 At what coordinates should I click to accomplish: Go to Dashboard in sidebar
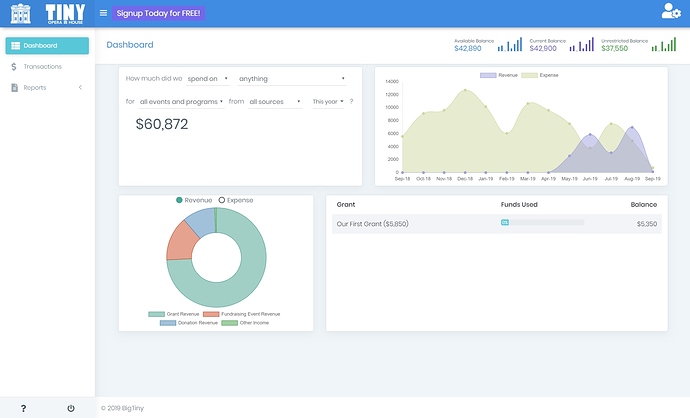47,46
